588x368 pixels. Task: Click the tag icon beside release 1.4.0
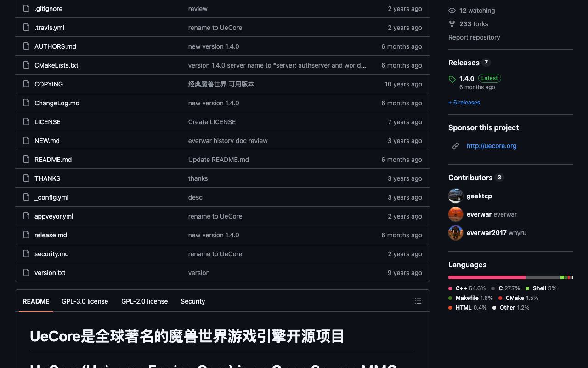point(452,79)
